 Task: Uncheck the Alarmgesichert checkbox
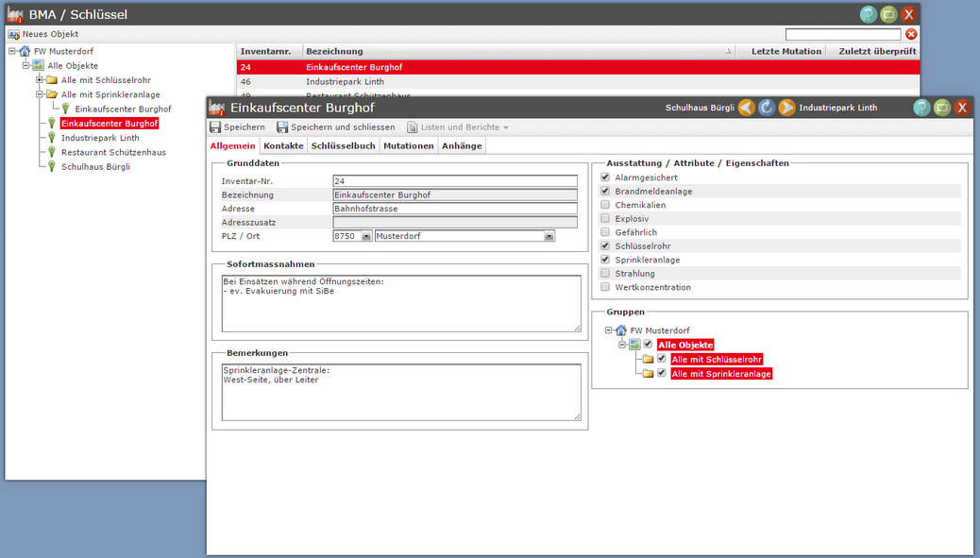coord(605,178)
